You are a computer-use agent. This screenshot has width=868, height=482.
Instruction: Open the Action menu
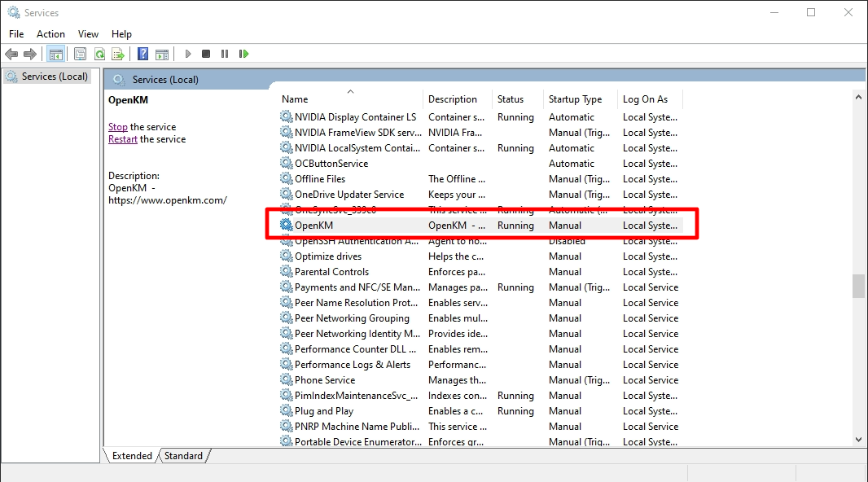coord(50,34)
